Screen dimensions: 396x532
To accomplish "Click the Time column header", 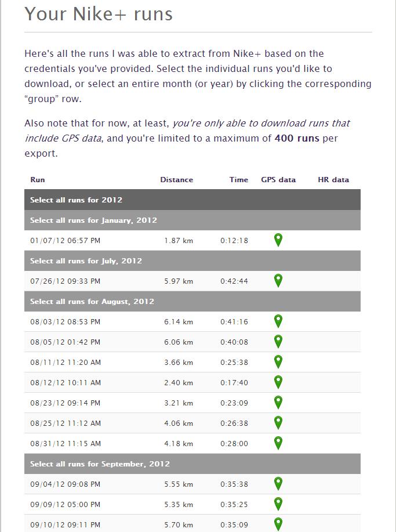I will point(238,180).
